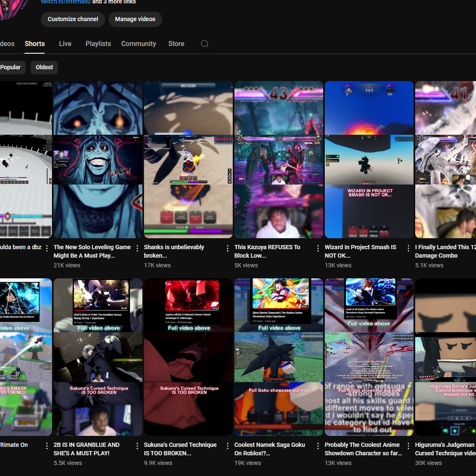Sort shorts by Oldest
This screenshot has height=476, width=476.
click(x=44, y=68)
